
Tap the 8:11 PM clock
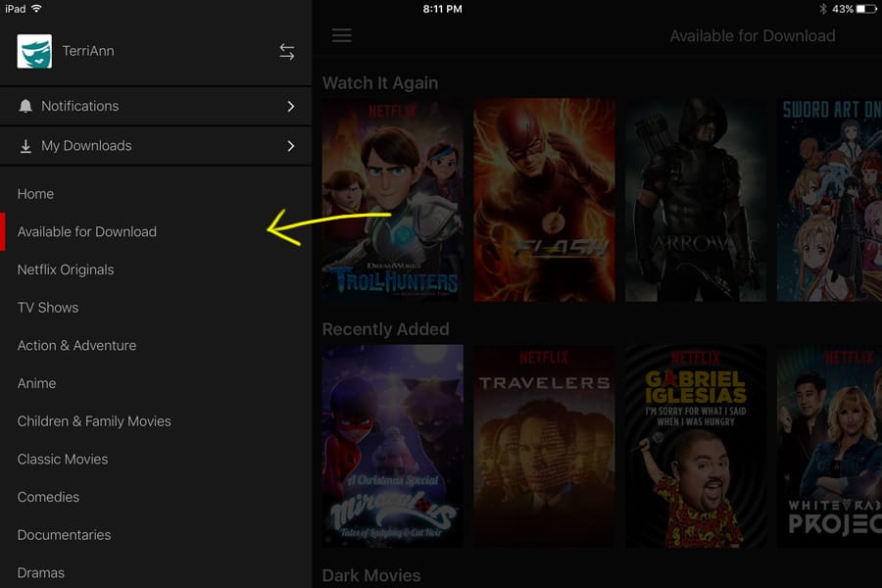(442, 9)
